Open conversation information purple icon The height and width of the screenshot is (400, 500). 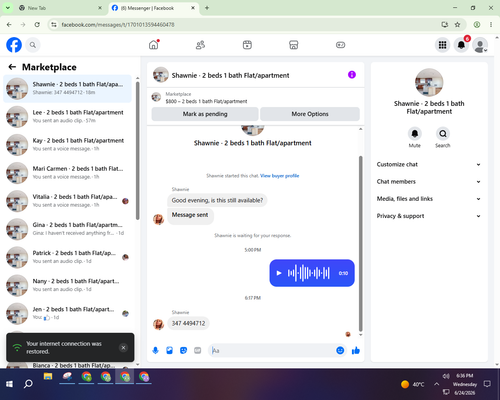(352, 75)
